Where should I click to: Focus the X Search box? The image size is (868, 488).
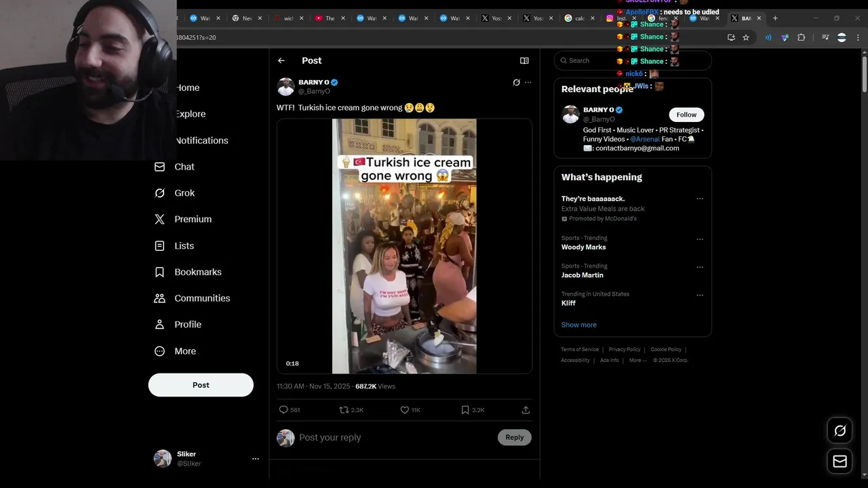point(633,61)
